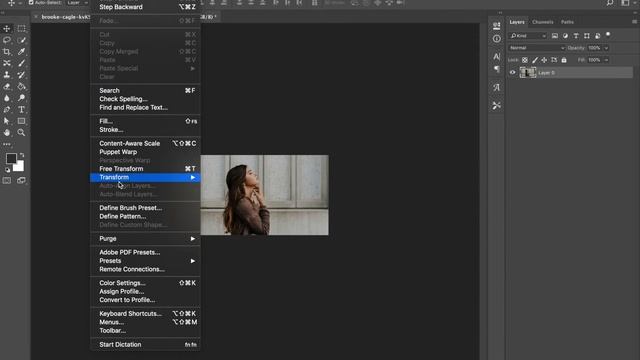Open the Auto-Select Layer dropdown
The width and height of the screenshot is (640, 360).
pyautogui.click(x=77, y=2)
